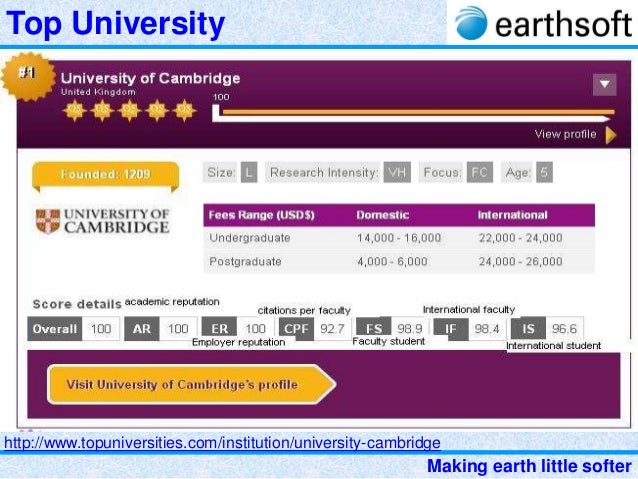
Task: Click the first QS star rating icon
Action: click(75, 110)
